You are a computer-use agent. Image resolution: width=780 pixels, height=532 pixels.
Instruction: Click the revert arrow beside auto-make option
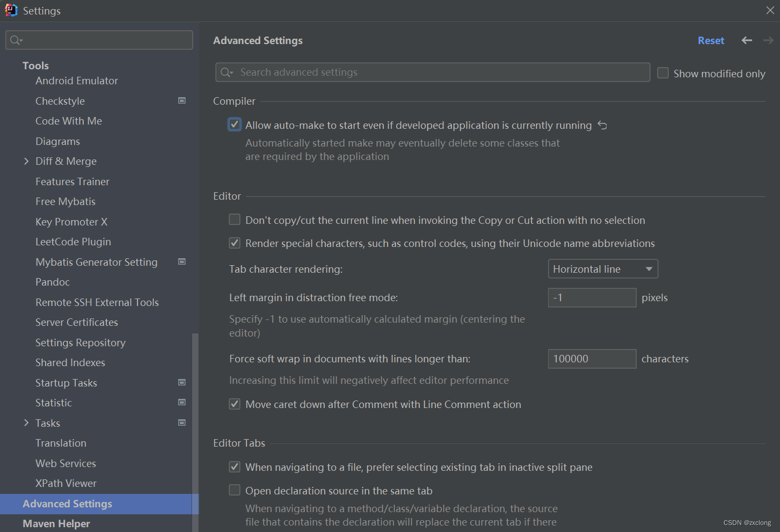pyautogui.click(x=602, y=125)
